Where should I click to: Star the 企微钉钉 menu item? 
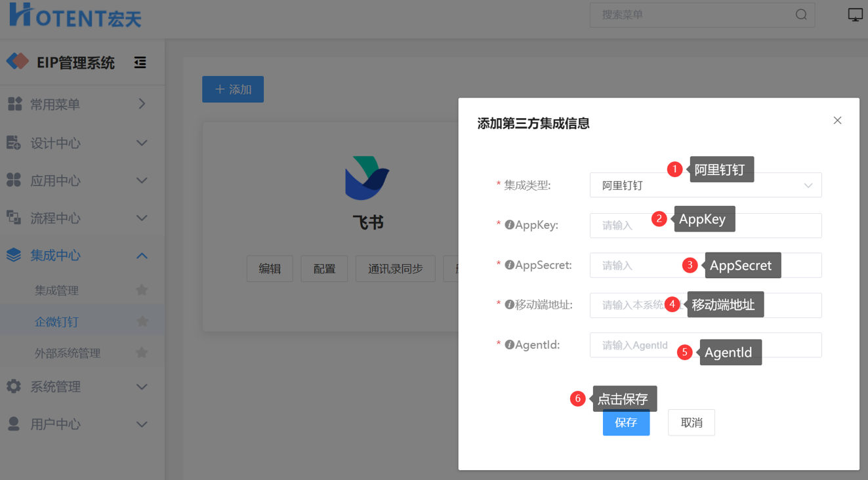coord(142,321)
